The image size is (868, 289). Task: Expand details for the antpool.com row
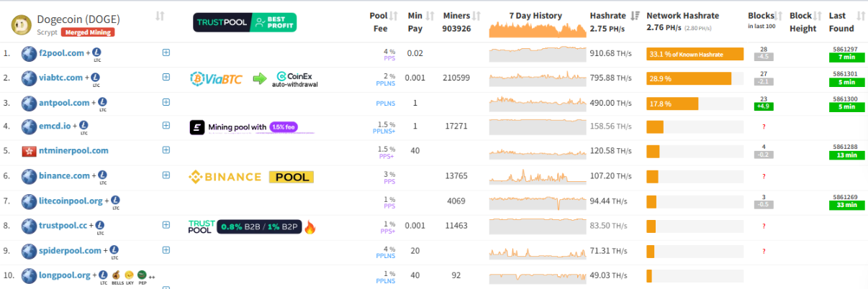166,102
